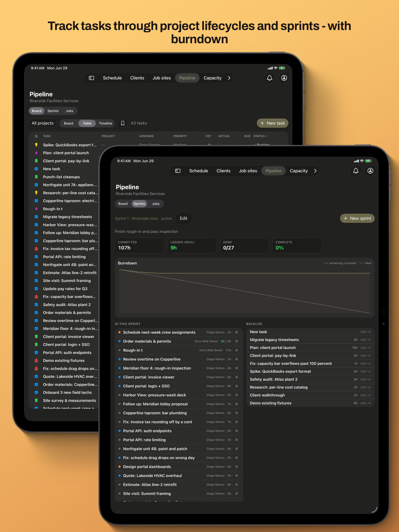
Task: Click bug icon for Demo existing fixtures
Action: point(36,360)
